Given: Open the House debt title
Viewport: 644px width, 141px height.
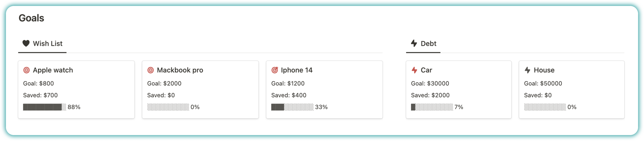Looking at the screenshot, I should (x=544, y=70).
